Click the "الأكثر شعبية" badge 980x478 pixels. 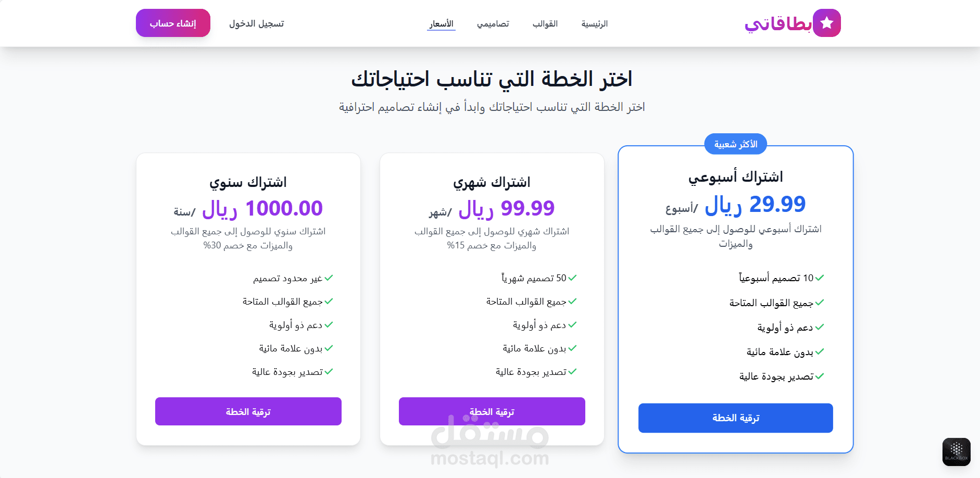click(x=735, y=144)
